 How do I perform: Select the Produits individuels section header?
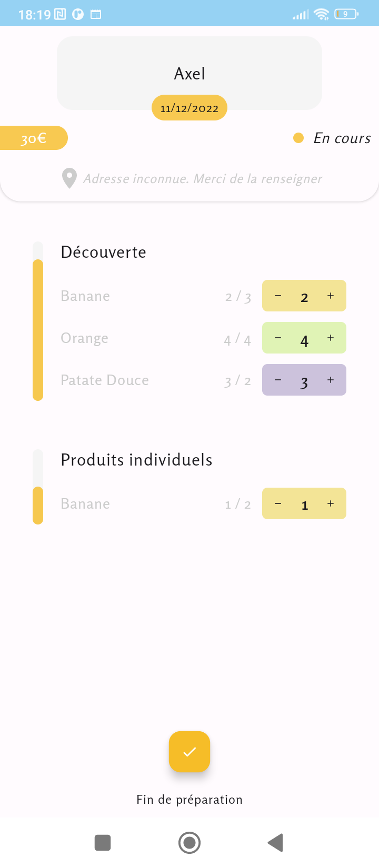(x=136, y=459)
